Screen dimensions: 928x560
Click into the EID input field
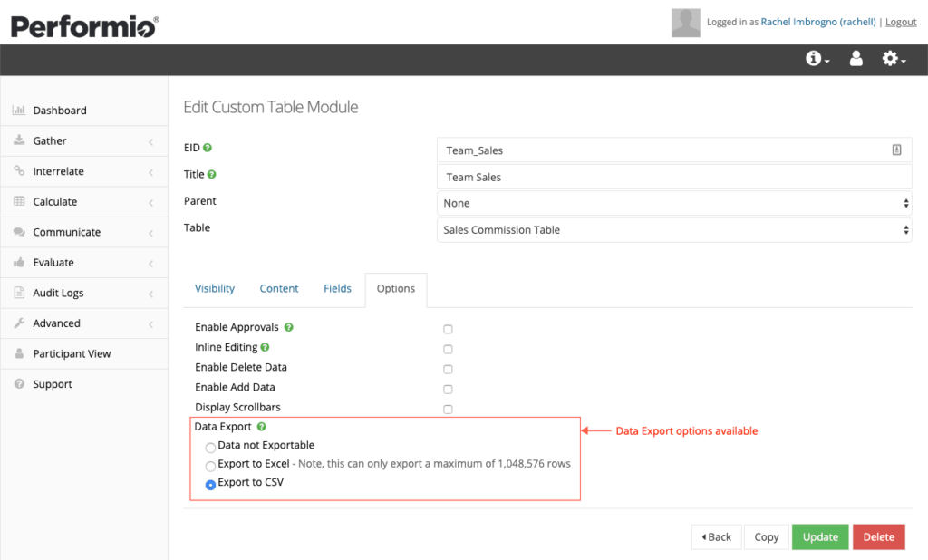point(674,150)
